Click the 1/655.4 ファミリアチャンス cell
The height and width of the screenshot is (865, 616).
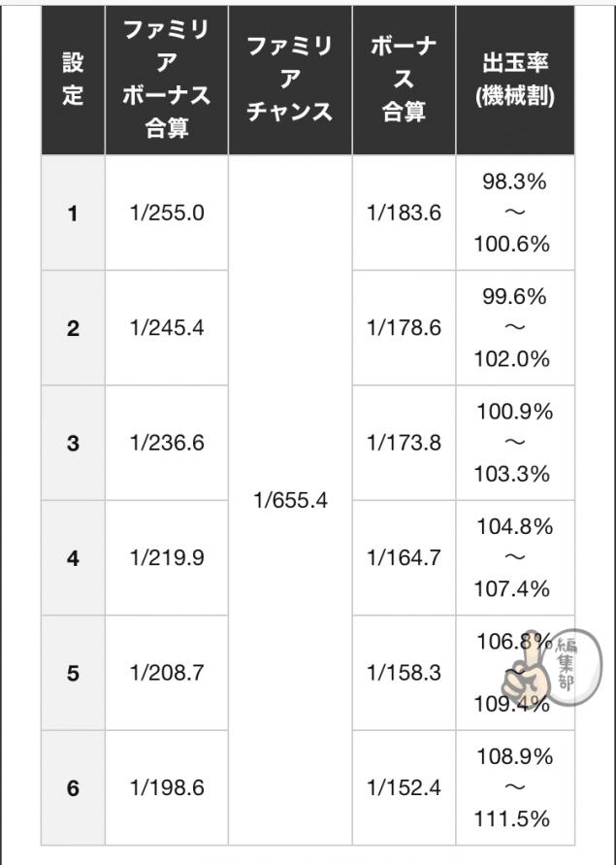tap(290, 501)
